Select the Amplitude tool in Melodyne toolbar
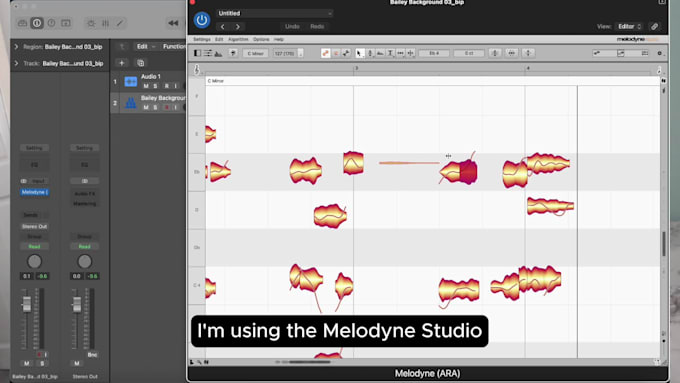 390,53
